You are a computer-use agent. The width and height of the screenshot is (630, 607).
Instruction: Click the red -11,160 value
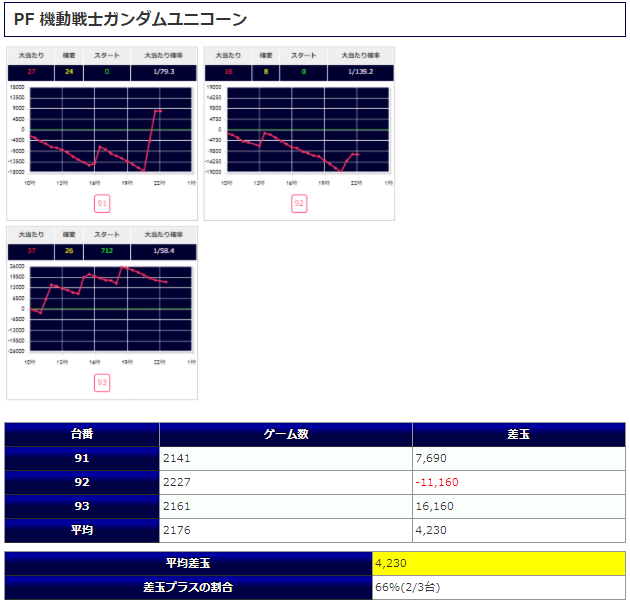437,482
